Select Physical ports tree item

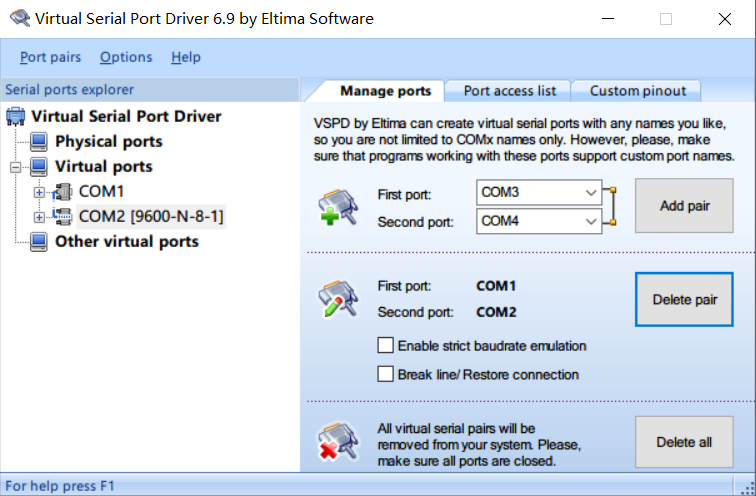point(108,142)
